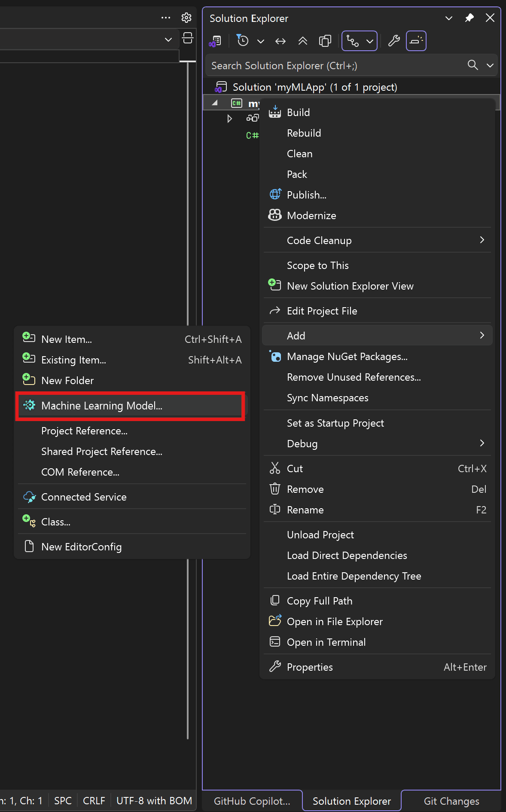
Task: Click the Machine Learning Model icon
Action: coord(29,405)
